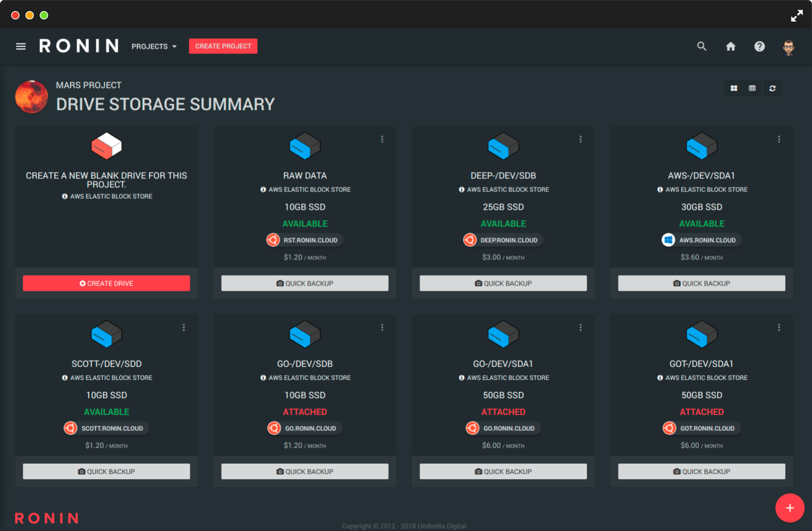Switch to table list view

tap(752, 88)
